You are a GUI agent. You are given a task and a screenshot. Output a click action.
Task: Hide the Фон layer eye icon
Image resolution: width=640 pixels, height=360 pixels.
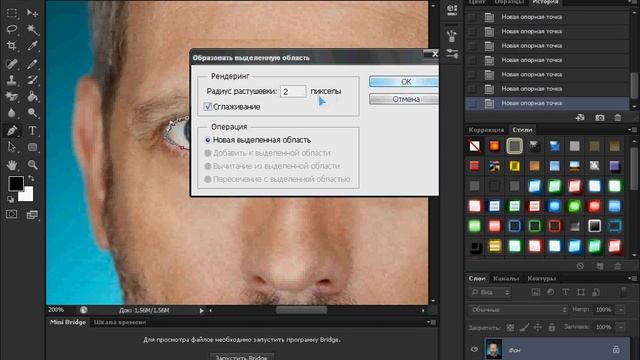coord(474,349)
